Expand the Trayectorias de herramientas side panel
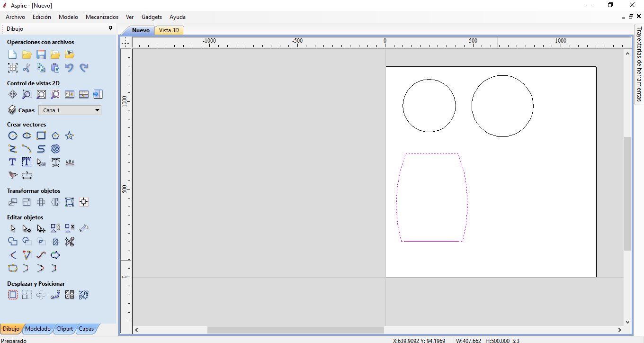This screenshot has height=343, width=644. (x=639, y=64)
